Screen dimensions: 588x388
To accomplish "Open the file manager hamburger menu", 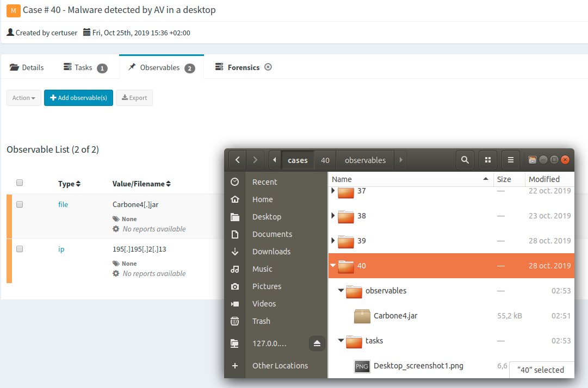I will (510, 159).
